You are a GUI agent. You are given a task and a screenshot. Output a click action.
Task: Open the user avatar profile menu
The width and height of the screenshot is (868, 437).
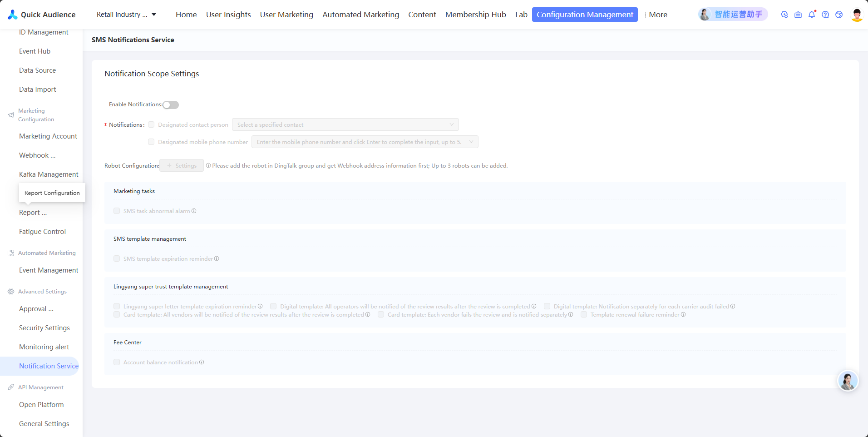[x=857, y=15]
